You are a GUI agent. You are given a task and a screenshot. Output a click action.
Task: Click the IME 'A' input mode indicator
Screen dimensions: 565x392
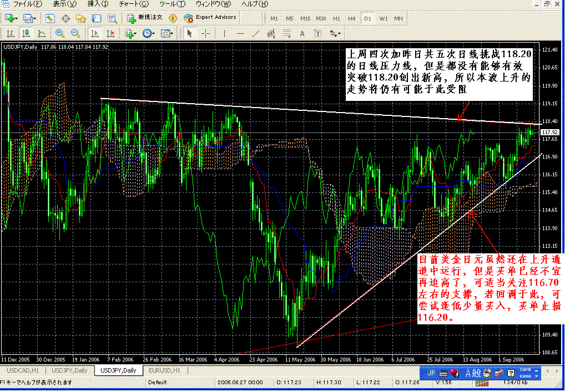pos(468,373)
